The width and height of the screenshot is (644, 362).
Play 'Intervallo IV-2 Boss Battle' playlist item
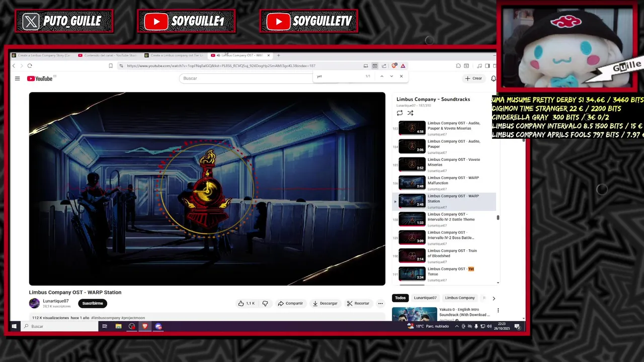click(x=444, y=237)
